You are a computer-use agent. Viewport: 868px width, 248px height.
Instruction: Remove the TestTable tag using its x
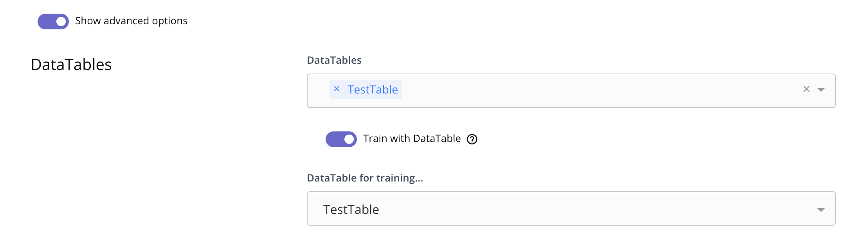337,89
